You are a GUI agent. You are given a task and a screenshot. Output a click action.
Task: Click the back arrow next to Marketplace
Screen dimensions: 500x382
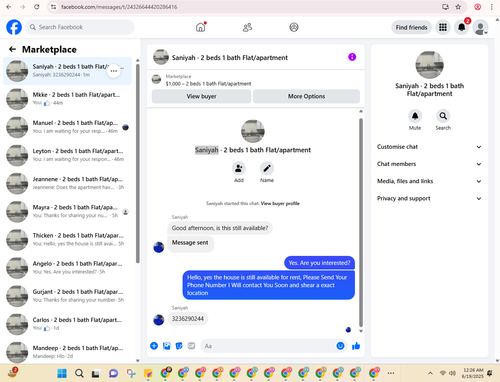pyautogui.click(x=12, y=49)
